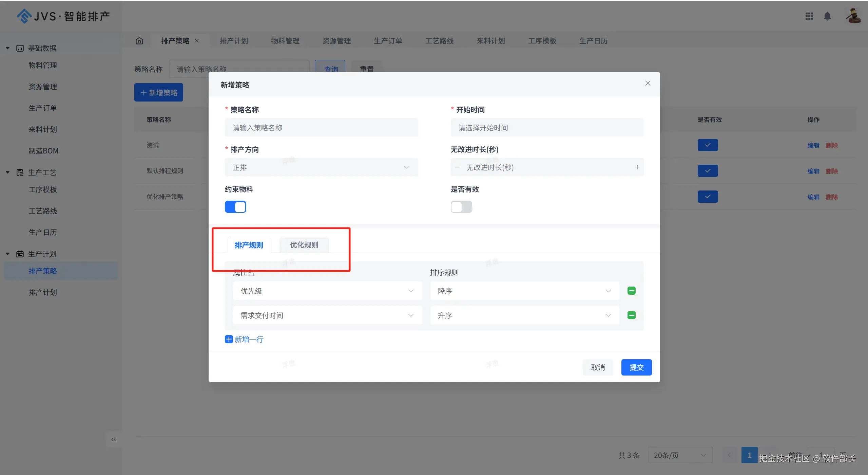Toggle 是否有效 checkbox for 测试 row
The image size is (868, 475).
(708, 145)
